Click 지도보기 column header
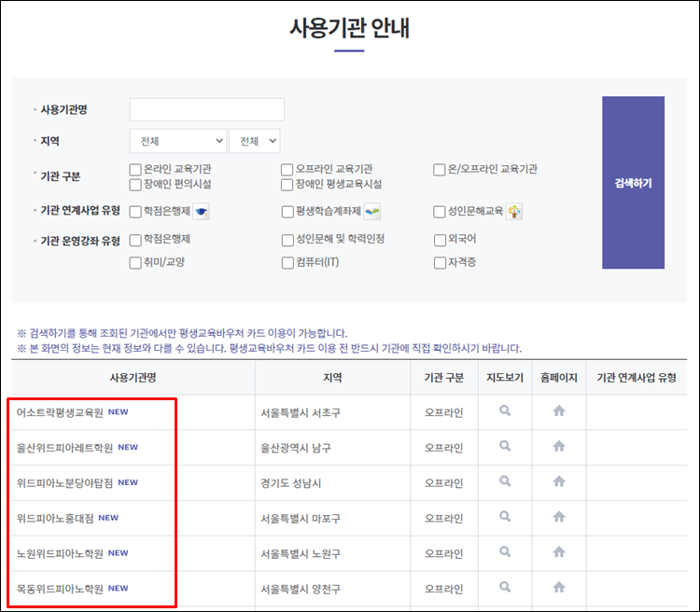The width and height of the screenshot is (700, 612). [505, 378]
